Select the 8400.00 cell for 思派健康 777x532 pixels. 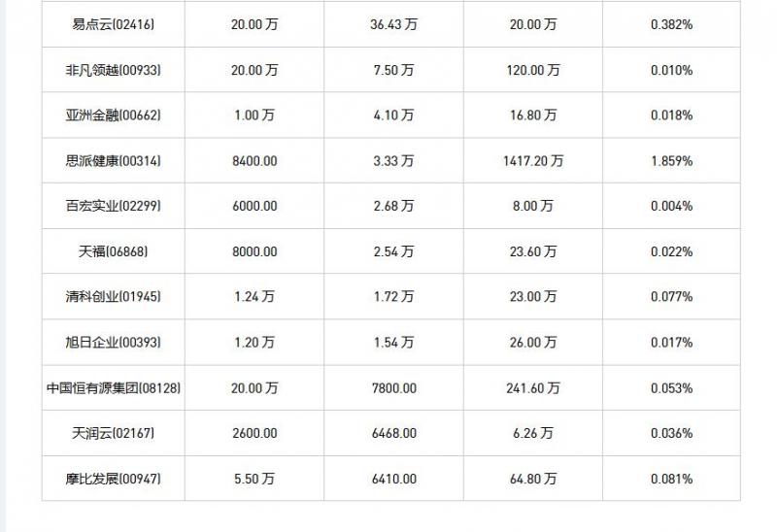(x=254, y=160)
